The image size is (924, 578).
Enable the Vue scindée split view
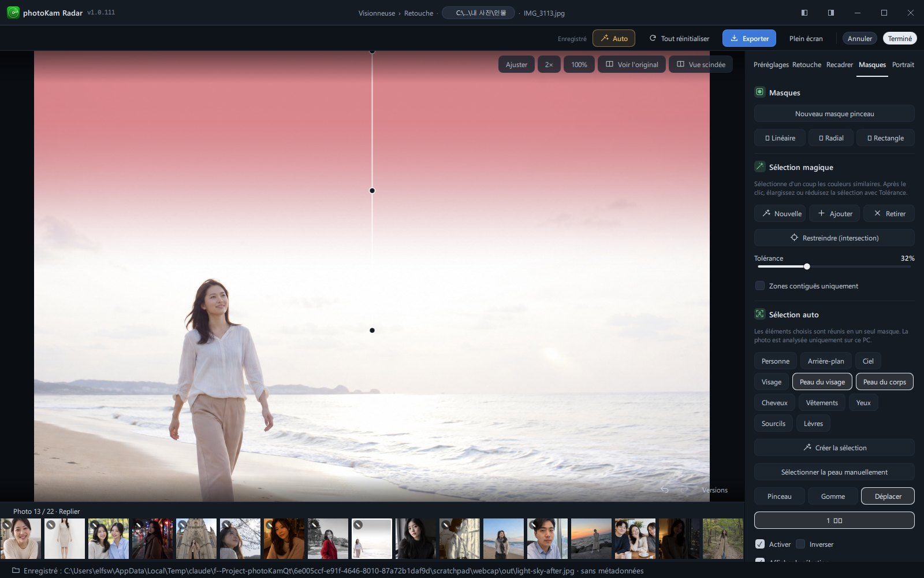tap(701, 65)
